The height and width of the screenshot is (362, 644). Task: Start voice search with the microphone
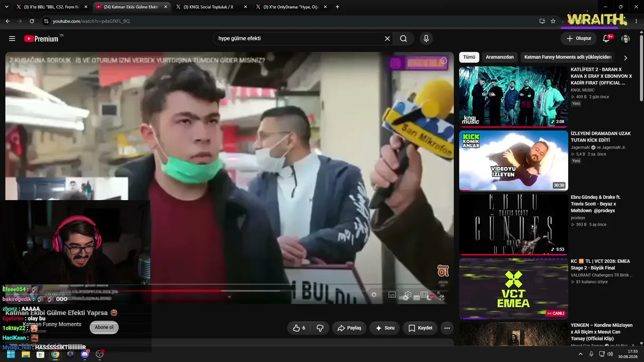point(426,39)
